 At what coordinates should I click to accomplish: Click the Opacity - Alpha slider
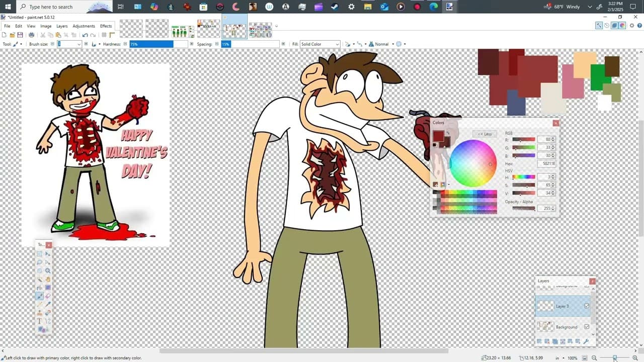click(523, 208)
